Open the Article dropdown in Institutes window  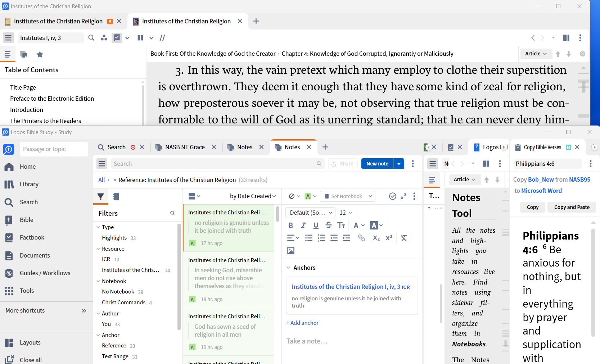coord(536,54)
